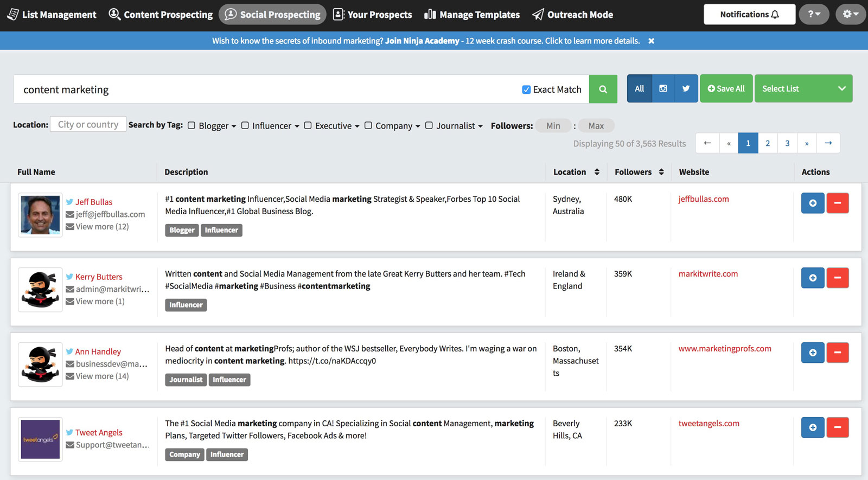Viewport: 868px width, 480px height.
Task: Check the Influencer tag checkbox
Action: (x=245, y=125)
